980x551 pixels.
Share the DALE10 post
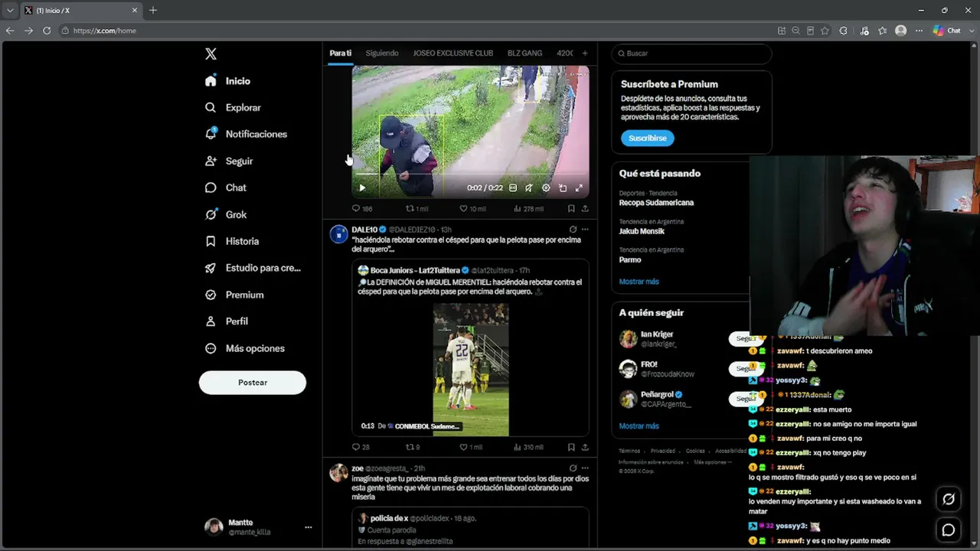pos(585,447)
